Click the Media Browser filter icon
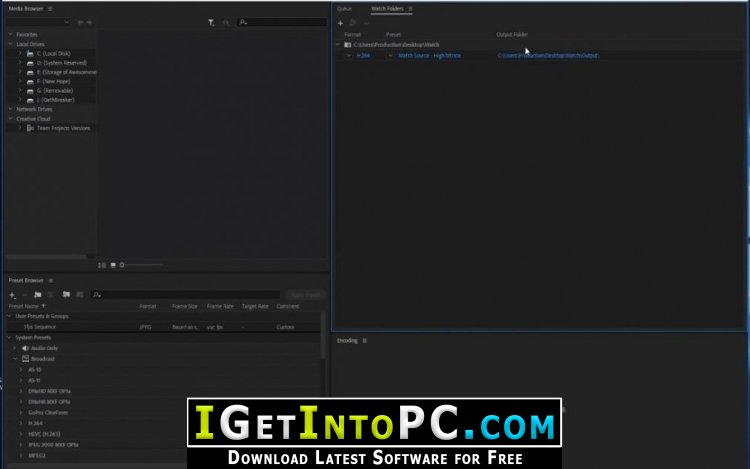The image size is (750, 469). 211,22
